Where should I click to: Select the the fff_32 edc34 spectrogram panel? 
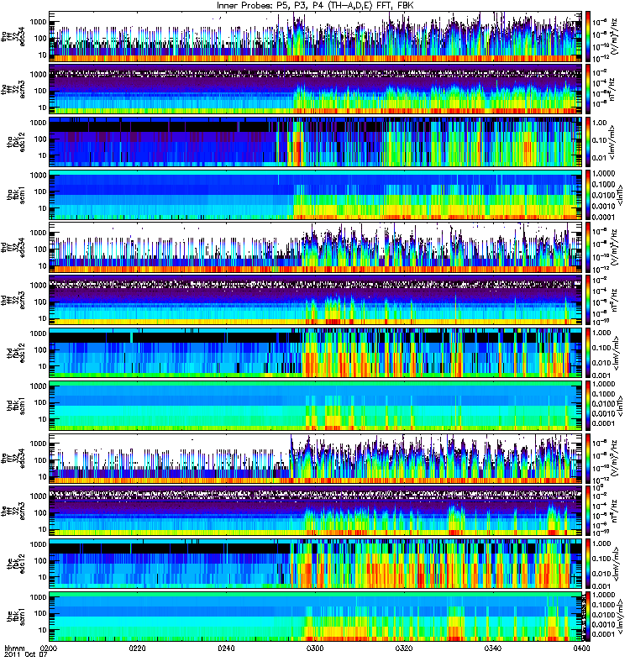[316, 458]
